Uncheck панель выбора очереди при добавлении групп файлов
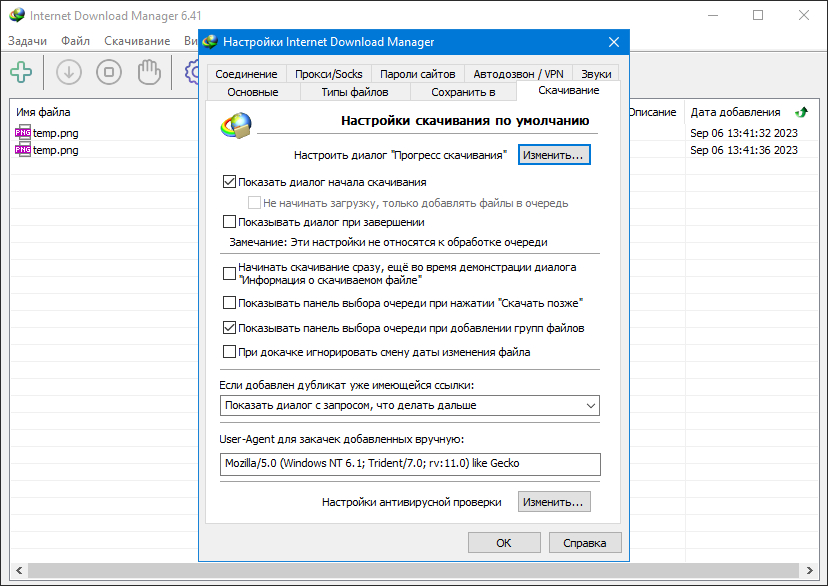The height and width of the screenshot is (586, 828). coord(229,328)
